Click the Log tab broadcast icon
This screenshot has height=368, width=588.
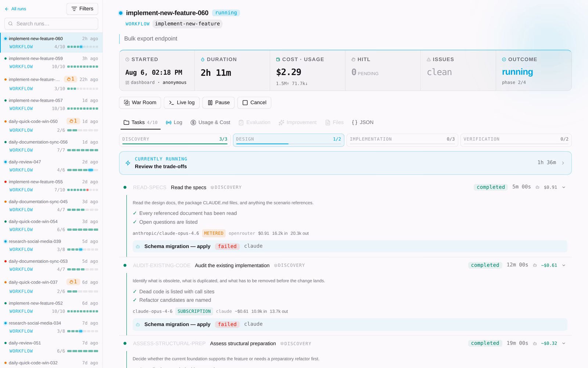coord(169,123)
